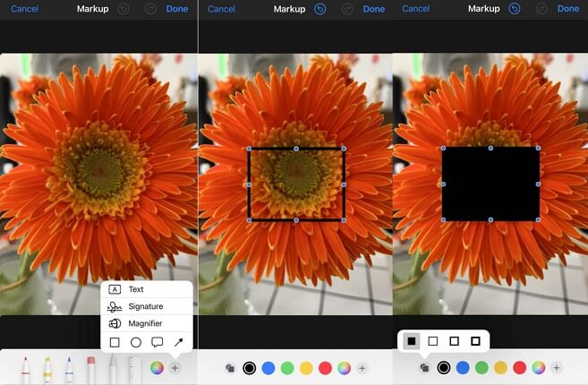
Task: Choose the thin outline square style
Action: click(x=433, y=341)
